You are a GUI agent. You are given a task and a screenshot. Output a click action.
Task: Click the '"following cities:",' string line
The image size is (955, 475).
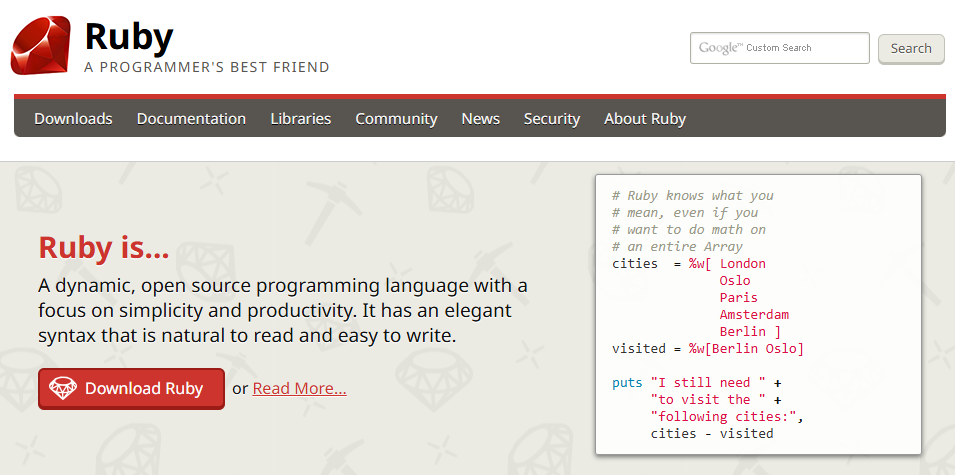tap(727, 417)
